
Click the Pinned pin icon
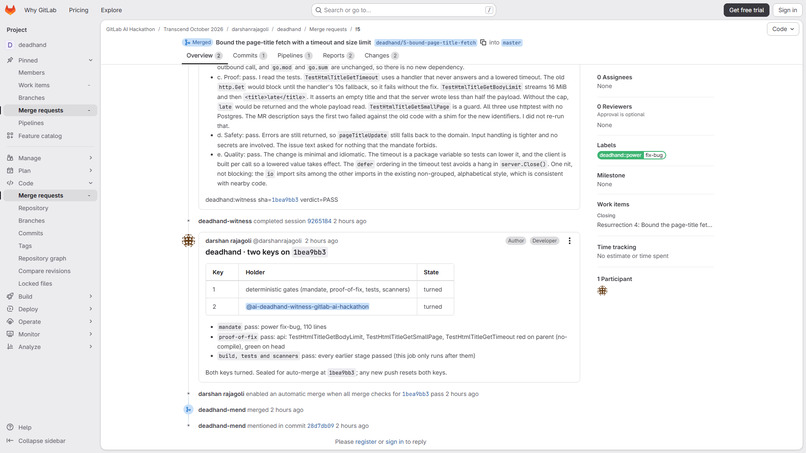tap(10, 60)
